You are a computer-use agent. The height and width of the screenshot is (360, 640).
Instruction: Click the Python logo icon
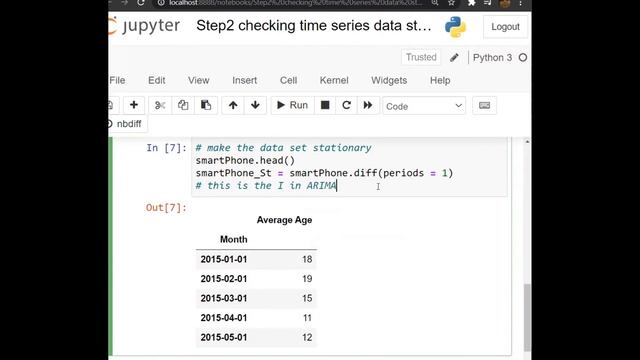[x=456, y=27]
